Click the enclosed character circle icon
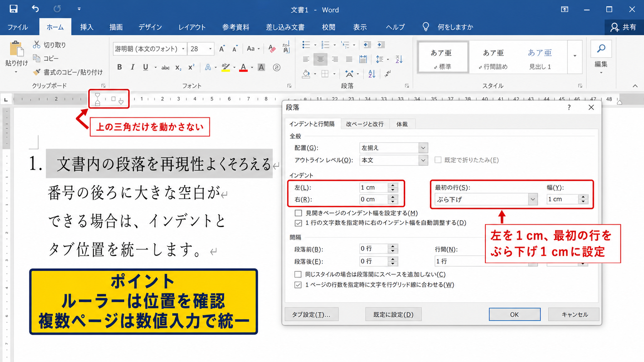Image resolution: width=644 pixels, height=362 pixels. point(276,68)
